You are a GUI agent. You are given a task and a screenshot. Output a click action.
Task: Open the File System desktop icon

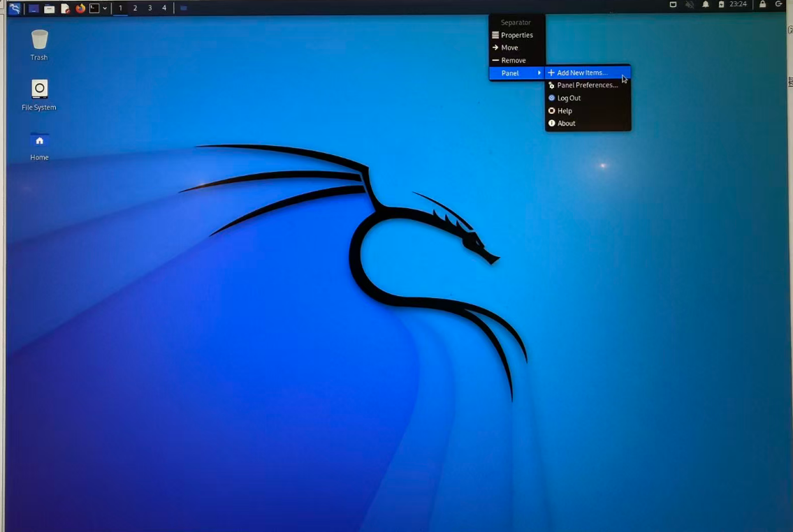(39, 95)
